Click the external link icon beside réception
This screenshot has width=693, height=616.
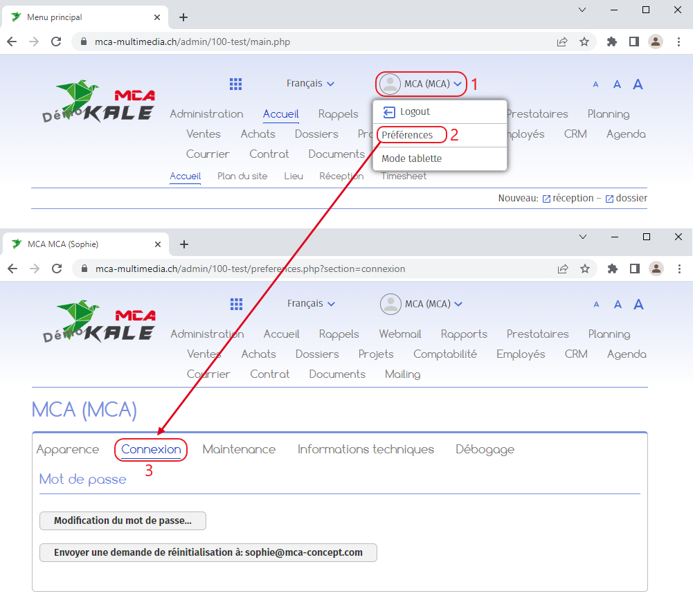[546, 199]
